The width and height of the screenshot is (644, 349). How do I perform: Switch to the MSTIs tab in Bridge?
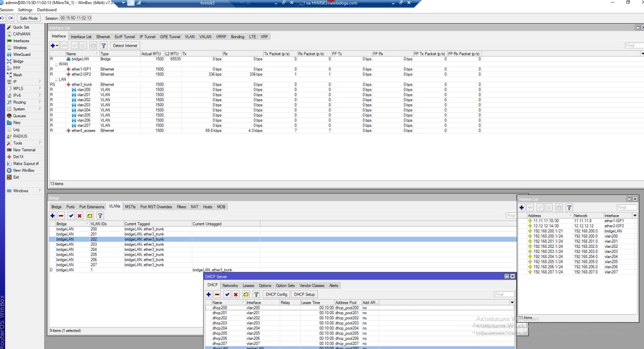pyautogui.click(x=130, y=207)
